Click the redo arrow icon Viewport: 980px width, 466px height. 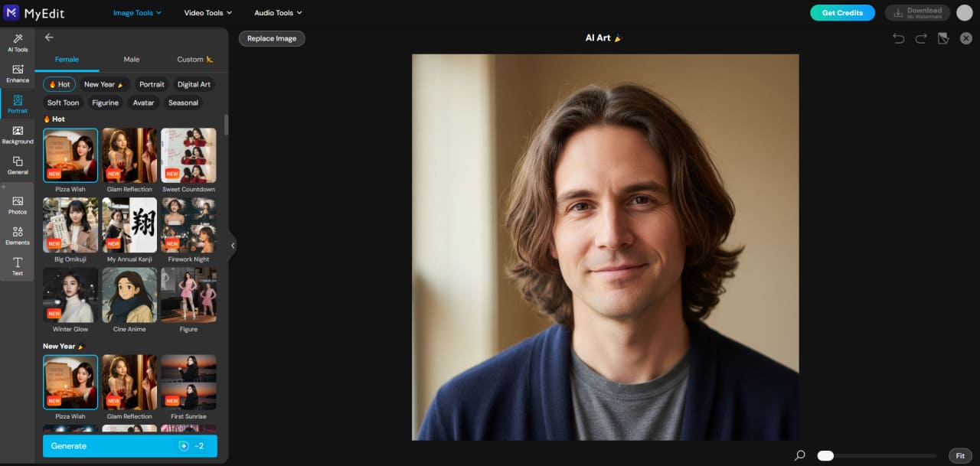(x=920, y=37)
